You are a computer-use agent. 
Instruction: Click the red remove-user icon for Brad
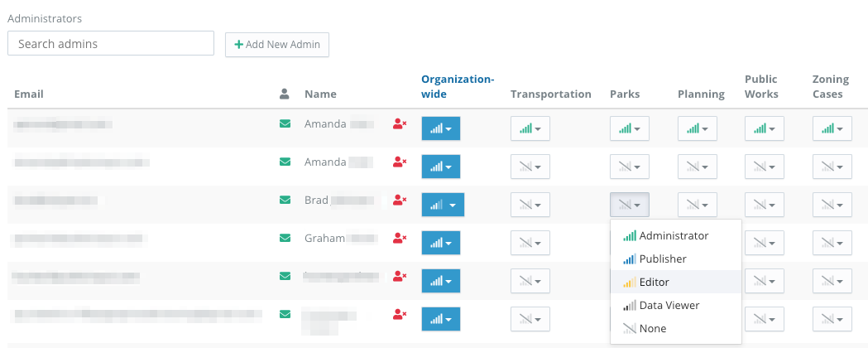click(x=400, y=200)
